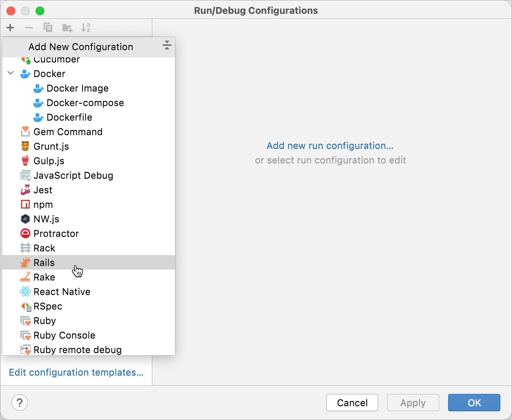Select the Rack label in the list
The width and height of the screenshot is (512, 420).
(x=44, y=248)
